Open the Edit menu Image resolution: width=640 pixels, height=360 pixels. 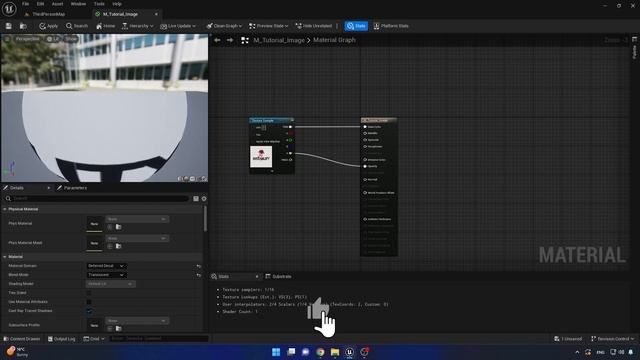40,4
